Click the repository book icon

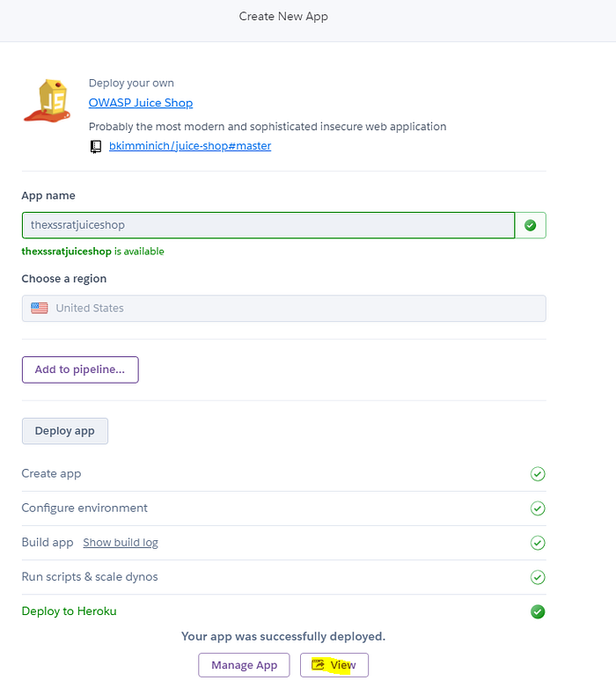point(96,146)
